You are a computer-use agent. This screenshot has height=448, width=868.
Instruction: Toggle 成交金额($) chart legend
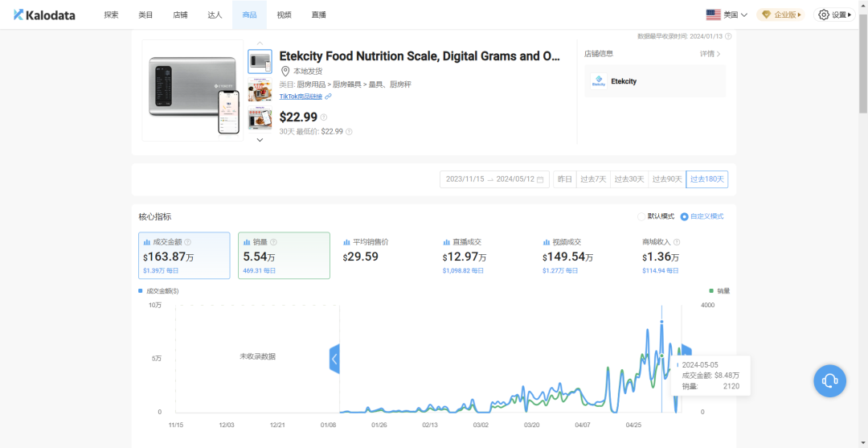click(x=158, y=290)
